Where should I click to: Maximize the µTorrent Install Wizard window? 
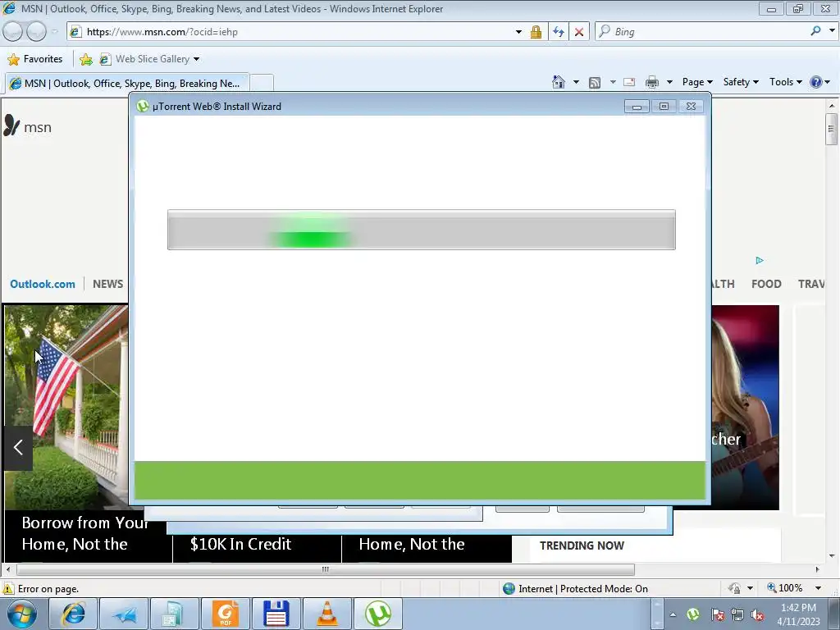click(x=664, y=107)
